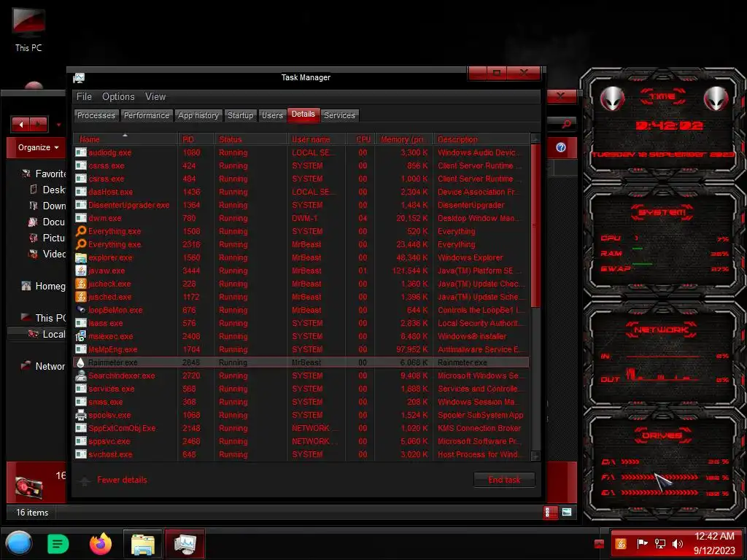The height and width of the screenshot is (560, 747).
Task: Click C:\ drive usage bar in Rainmeter
Action: pyautogui.click(x=630, y=462)
